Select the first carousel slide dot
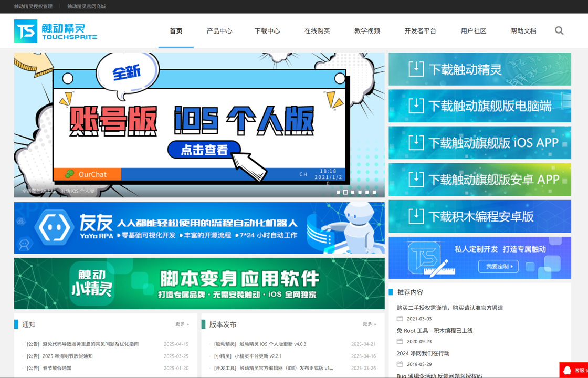Screen dimensions: 588x378 338,192
